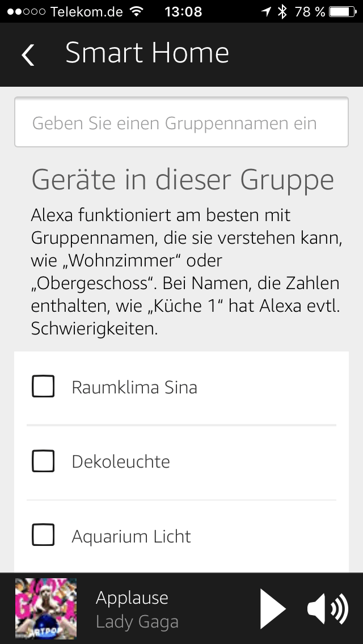The height and width of the screenshot is (644, 363).
Task: Open the volume speaker icon
Action: (328, 609)
